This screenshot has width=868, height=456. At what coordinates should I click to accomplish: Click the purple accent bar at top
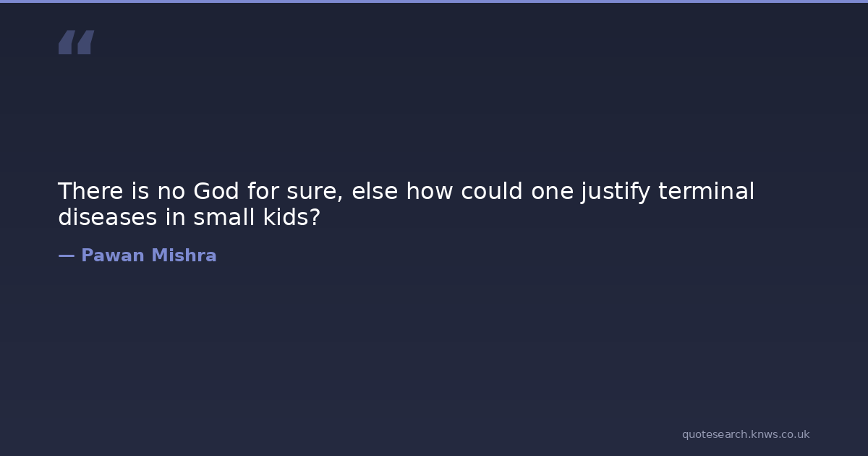[x=434, y=1]
